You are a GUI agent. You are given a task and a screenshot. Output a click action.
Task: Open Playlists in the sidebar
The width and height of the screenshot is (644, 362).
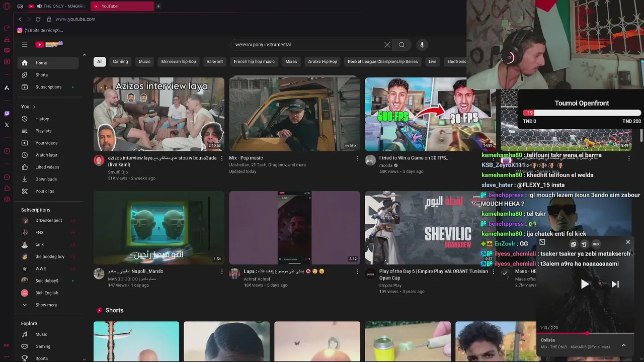point(48,131)
